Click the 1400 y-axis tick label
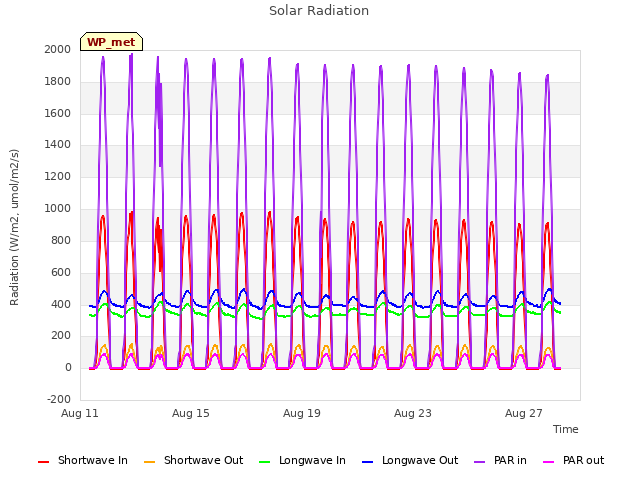Screen dimensions: 640x480 58,144
